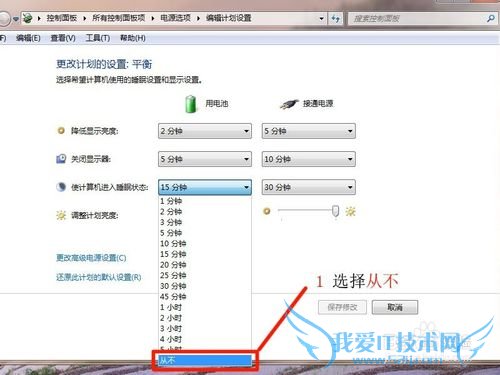Open plugged-in sleep dropdown showing 30 分钟
Image resolution: width=500 pixels, height=375 pixels.
pyautogui.click(x=309, y=187)
